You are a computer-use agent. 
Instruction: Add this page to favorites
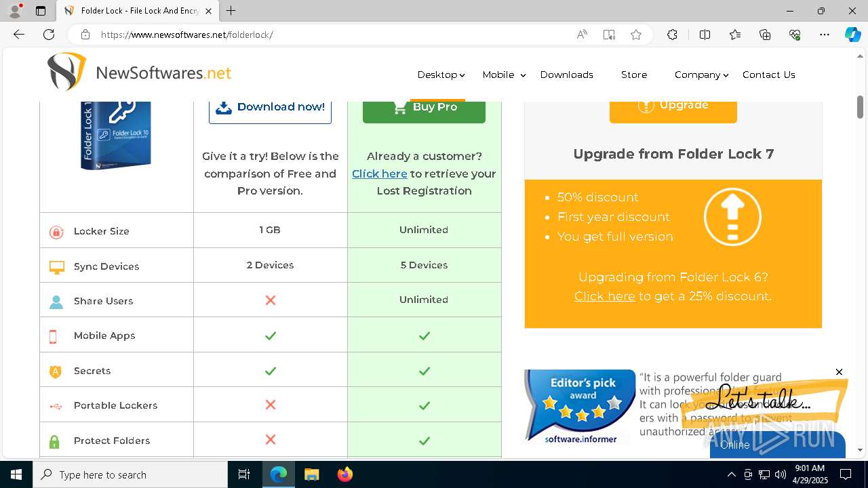[x=636, y=35]
